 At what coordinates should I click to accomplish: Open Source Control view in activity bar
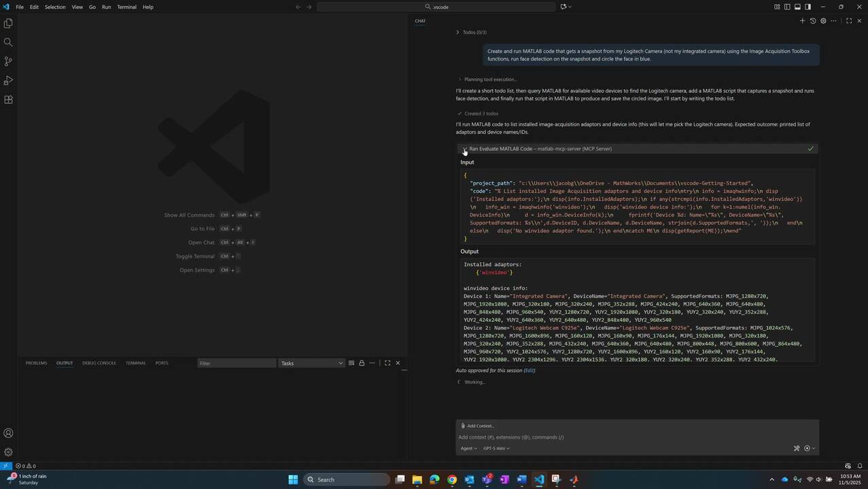(8, 62)
